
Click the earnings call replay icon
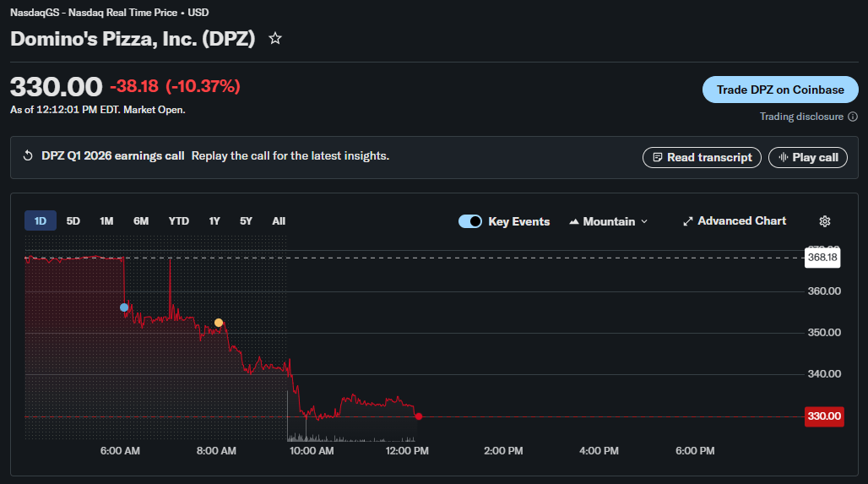coord(28,156)
